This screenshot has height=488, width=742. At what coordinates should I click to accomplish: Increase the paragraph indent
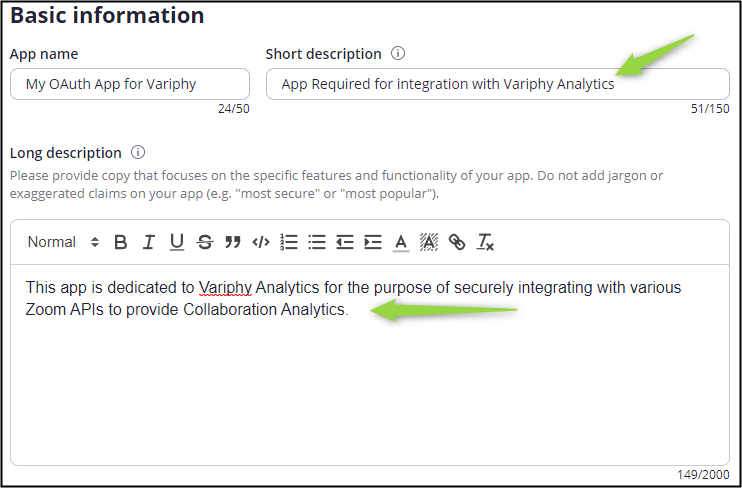(373, 242)
